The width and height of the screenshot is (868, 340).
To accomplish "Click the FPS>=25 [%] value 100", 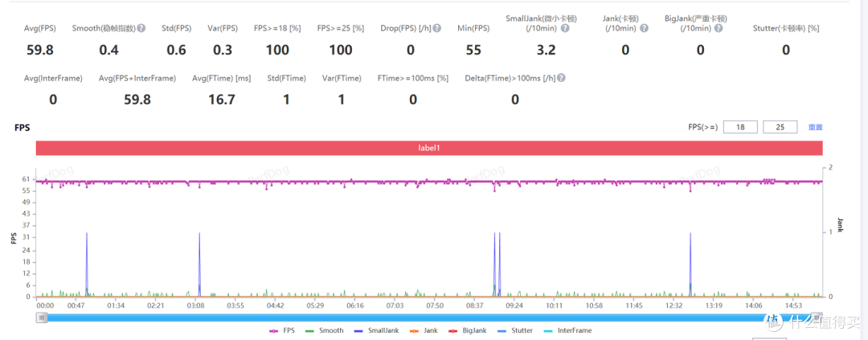I will (x=341, y=51).
